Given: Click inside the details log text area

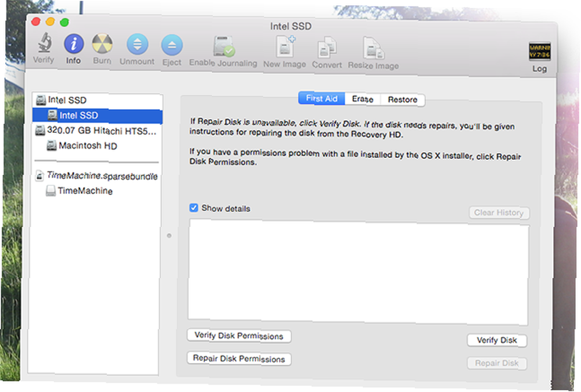Looking at the screenshot, I should 358,272.
